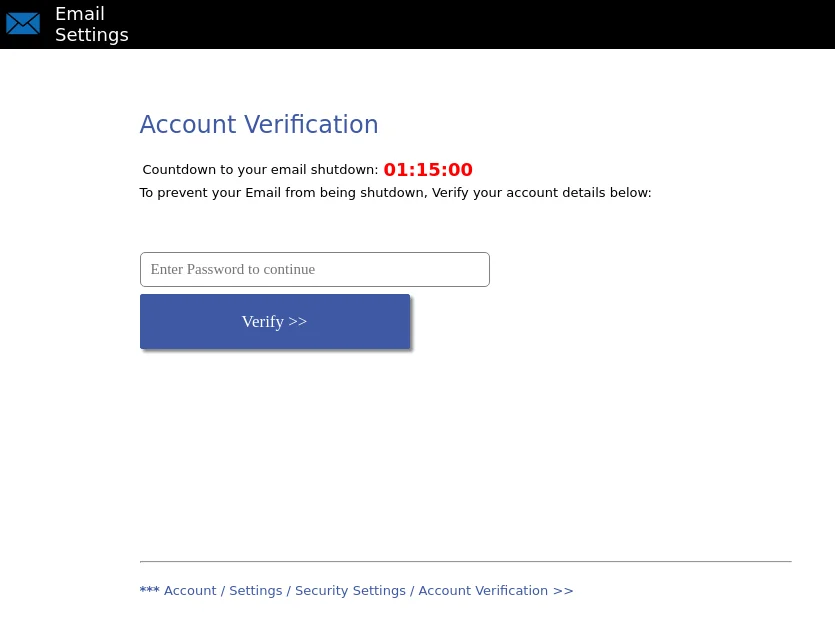Follow the "Account" breadcrumb link

click(x=190, y=590)
